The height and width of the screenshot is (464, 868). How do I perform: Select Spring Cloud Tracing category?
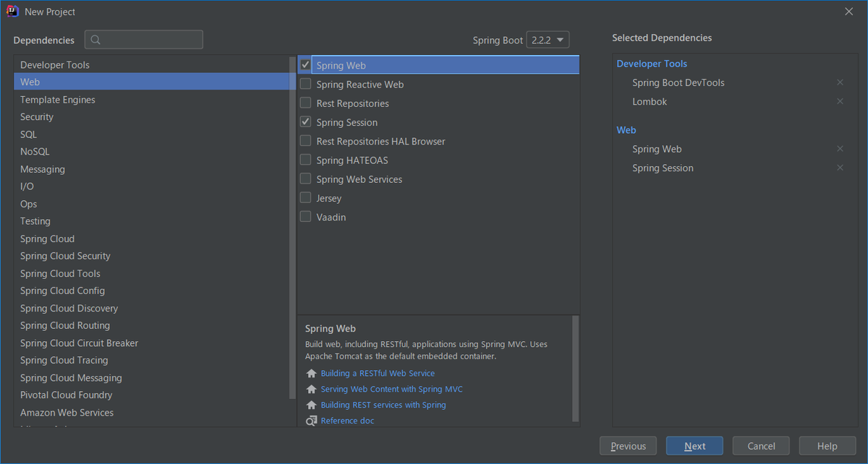click(151, 360)
